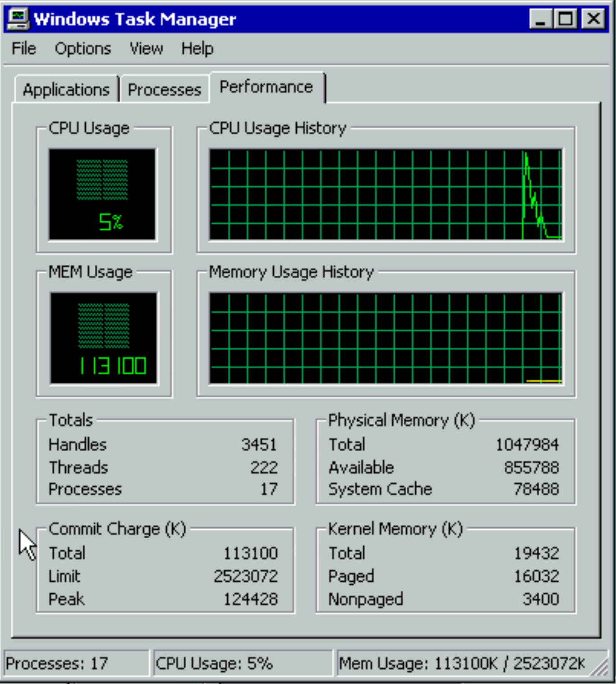Minimize the Task Manager window
This screenshot has height=684, width=616.
point(541,19)
